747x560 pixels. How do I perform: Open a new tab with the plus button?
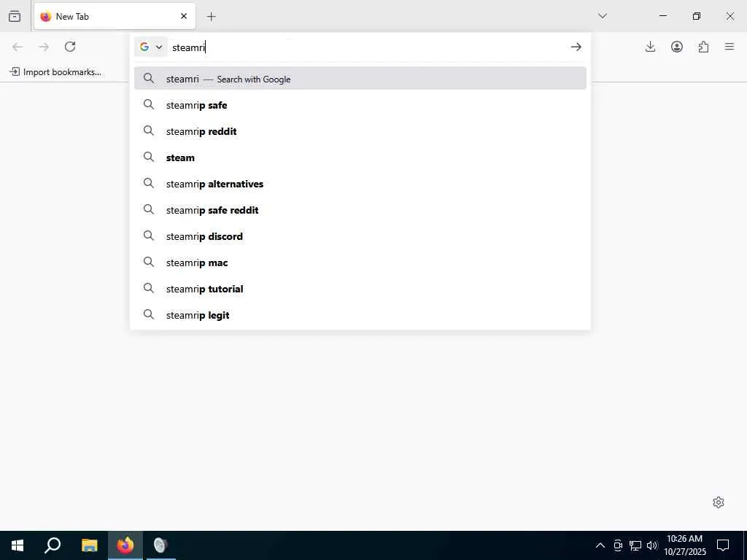(211, 17)
